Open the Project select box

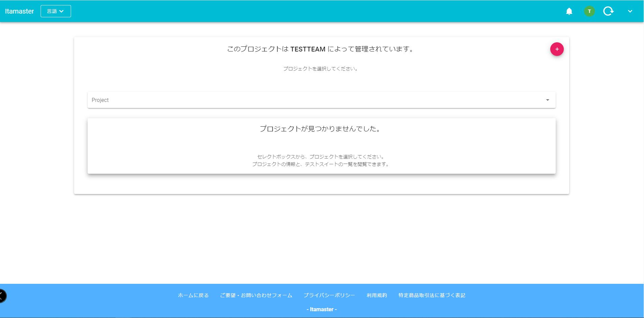[x=321, y=100]
